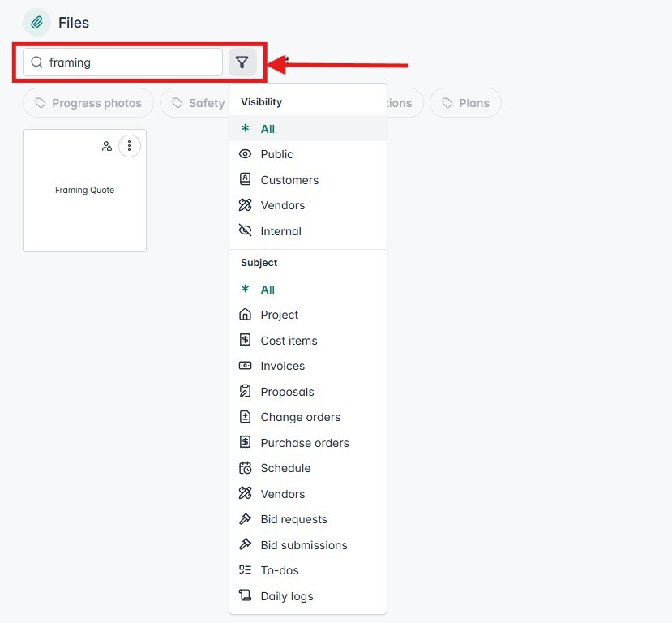The image size is (672, 623).
Task: Select the Safety tag chip
Action: (x=199, y=103)
